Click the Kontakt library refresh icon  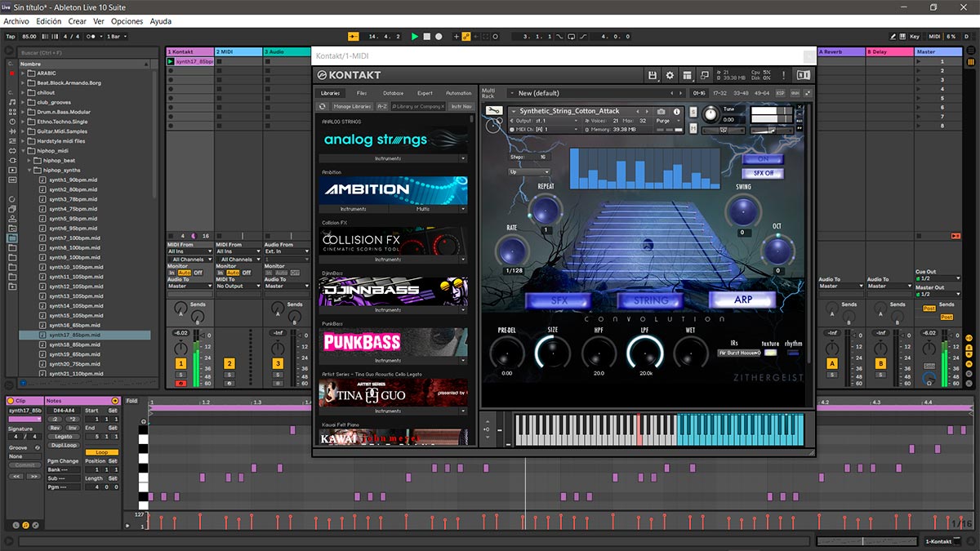click(322, 106)
